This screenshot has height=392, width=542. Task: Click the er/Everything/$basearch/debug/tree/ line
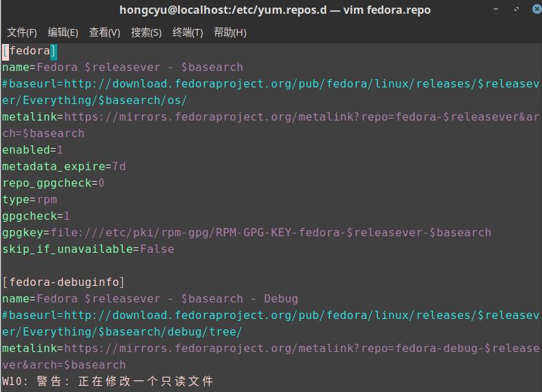[122, 332]
